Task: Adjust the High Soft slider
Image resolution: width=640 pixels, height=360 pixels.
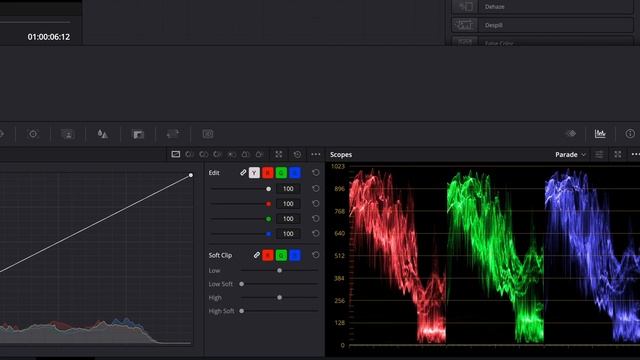Action: [x=242, y=311]
